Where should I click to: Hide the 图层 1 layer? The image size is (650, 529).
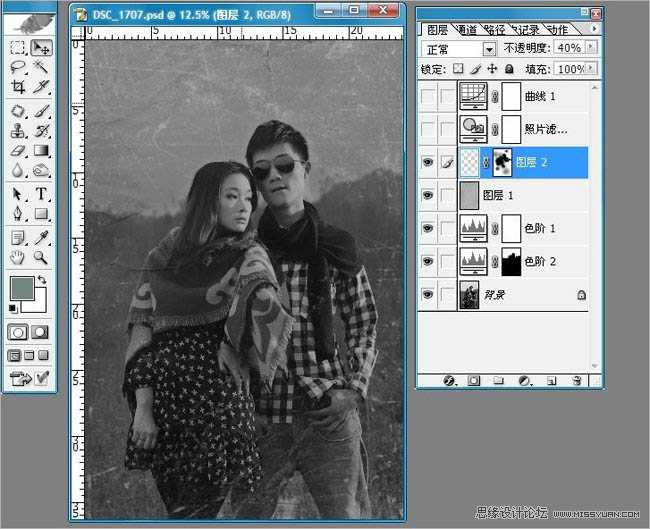click(x=427, y=195)
